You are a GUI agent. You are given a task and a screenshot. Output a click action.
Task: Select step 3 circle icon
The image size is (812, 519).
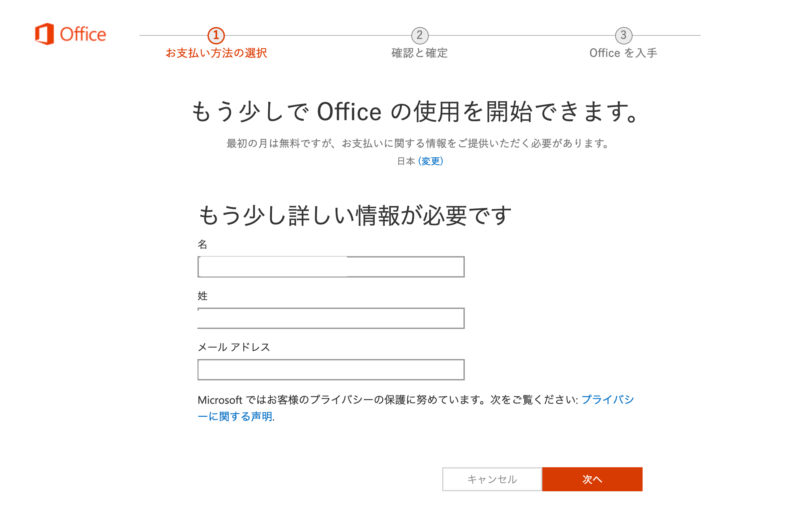[x=624, y=35]
